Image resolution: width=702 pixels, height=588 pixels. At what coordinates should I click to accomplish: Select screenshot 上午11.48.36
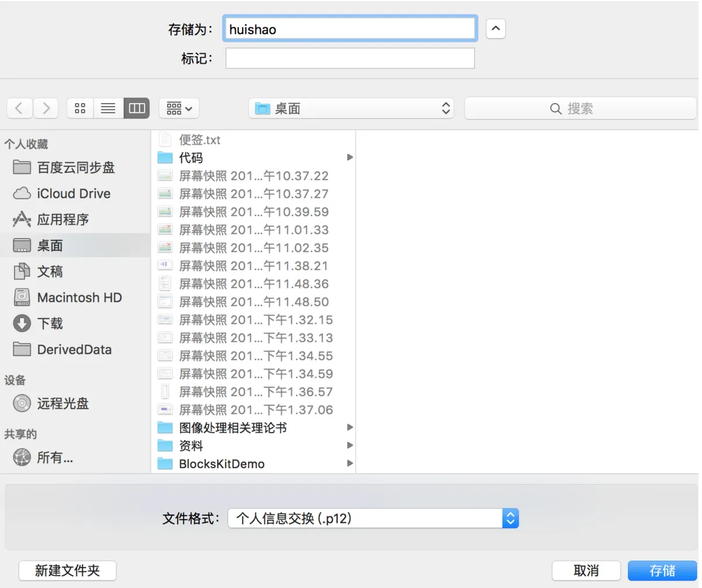[x=254, y=284]
